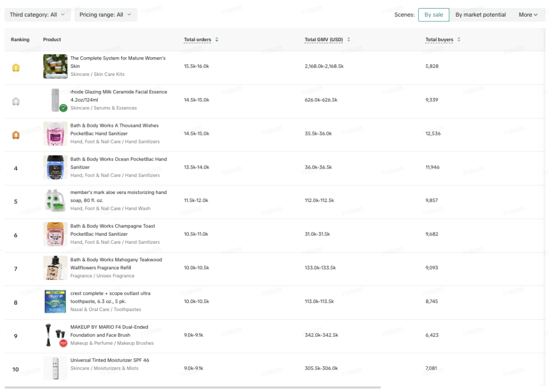Click the horizontal scrollbar at table bottom
Viewport: 549px width, 392px height.
[192, 388]
